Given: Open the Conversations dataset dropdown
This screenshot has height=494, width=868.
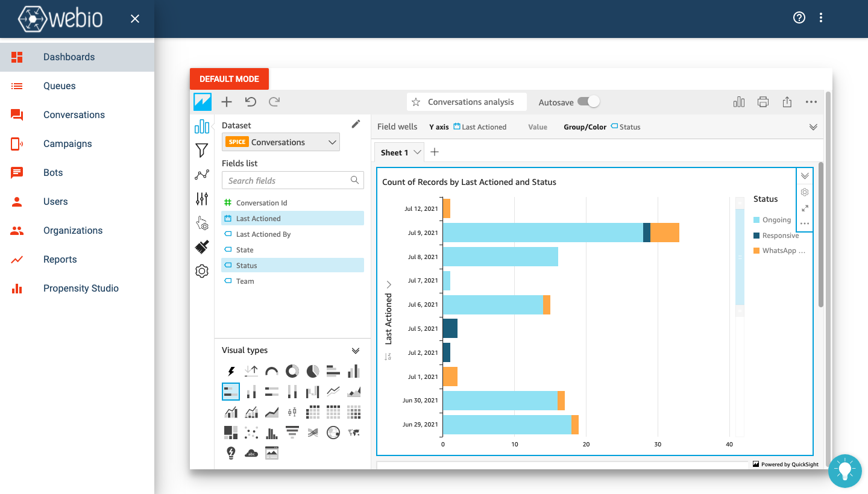Looking at the screenshot, I should [x=281, y=142].
